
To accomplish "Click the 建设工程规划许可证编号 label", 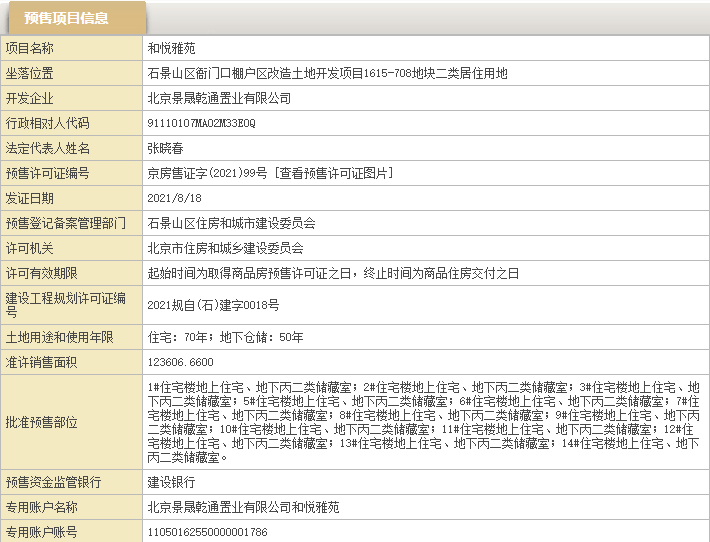I will point(66,305).
